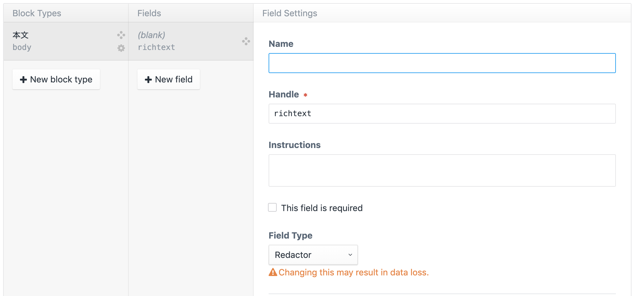Image resolution: width=644 pixels, height=296 pixels.
Task: Click the Block Types column header
Action: pos(37,13)
